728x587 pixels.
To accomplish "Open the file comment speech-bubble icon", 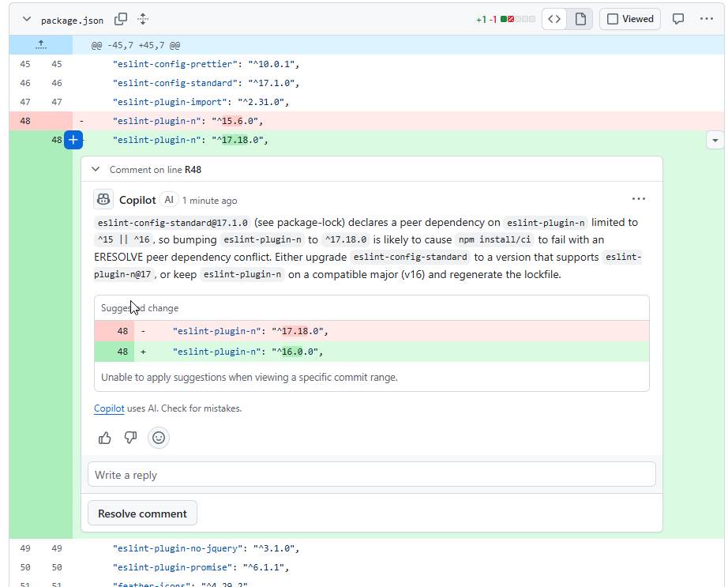I will 677,19.
